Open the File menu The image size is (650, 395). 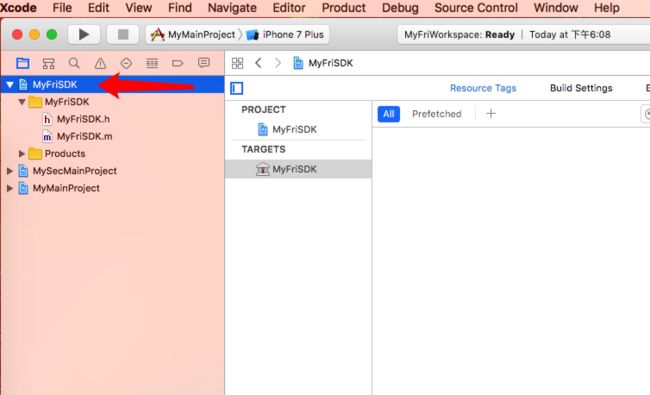click(x=62, y=8)
